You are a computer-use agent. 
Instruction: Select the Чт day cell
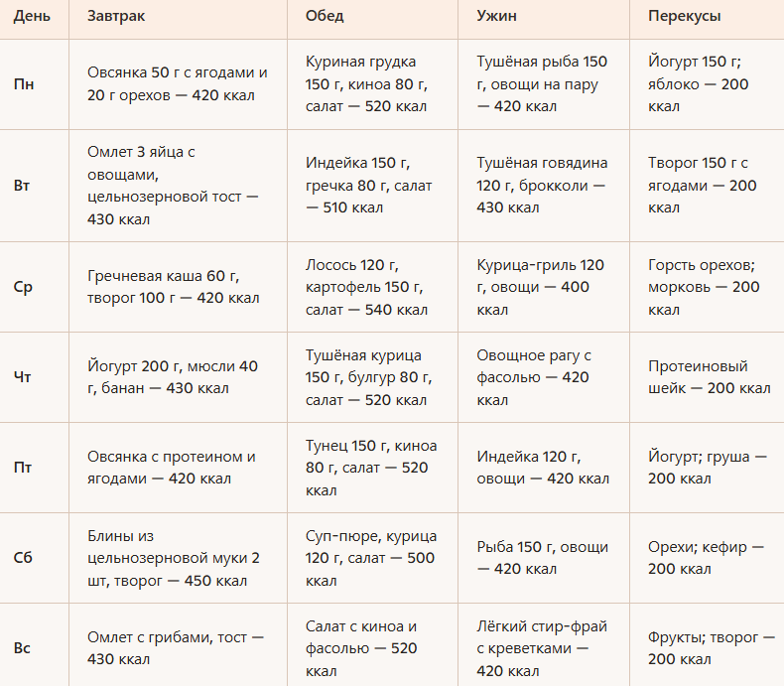pos(34,377)
